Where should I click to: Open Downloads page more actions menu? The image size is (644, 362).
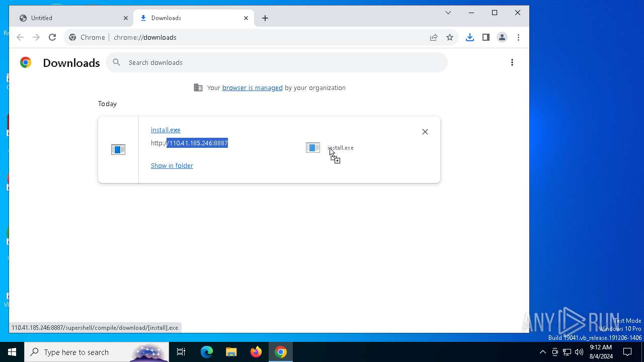512,62
